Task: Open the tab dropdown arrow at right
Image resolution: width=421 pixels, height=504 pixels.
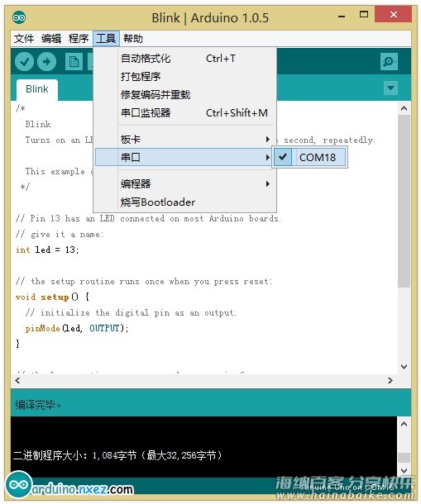Action: click(x=390, y=88)
